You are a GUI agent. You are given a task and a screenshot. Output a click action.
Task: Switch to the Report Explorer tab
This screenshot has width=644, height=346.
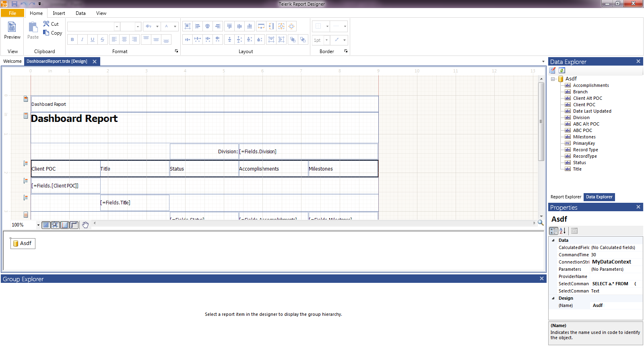[566, 197]
